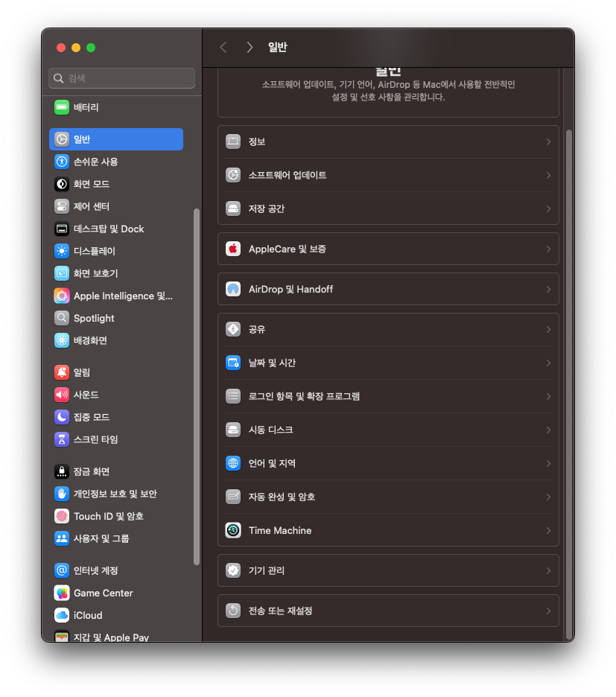
Task: Open the 스크린 타임 hourglass icon
Action: coord(62,439)
